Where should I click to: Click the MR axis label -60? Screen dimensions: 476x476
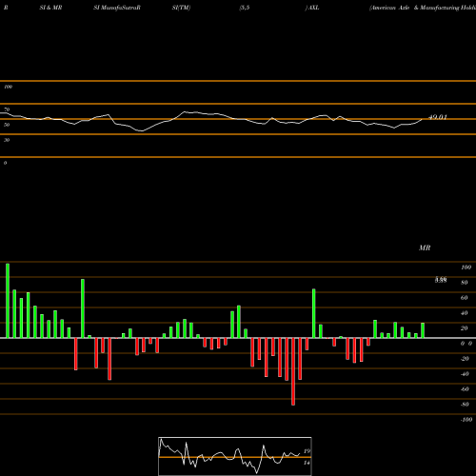click(x=465, y=389)
